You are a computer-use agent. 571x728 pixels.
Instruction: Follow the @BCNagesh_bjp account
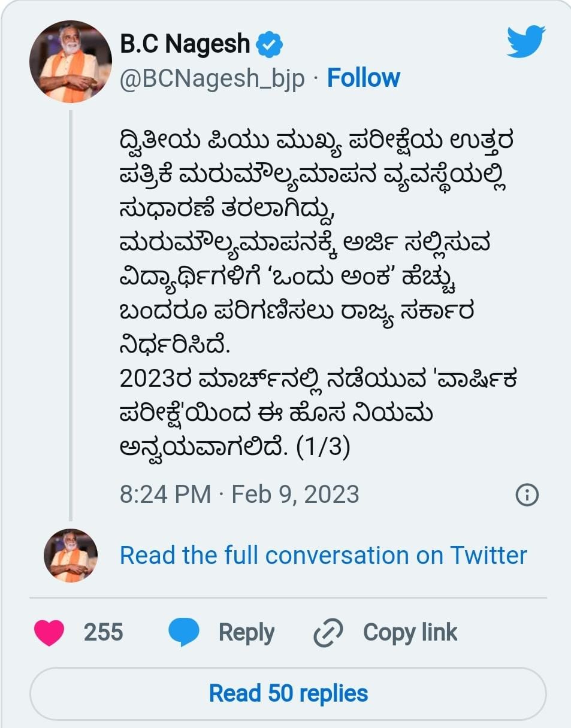point(363,78)
